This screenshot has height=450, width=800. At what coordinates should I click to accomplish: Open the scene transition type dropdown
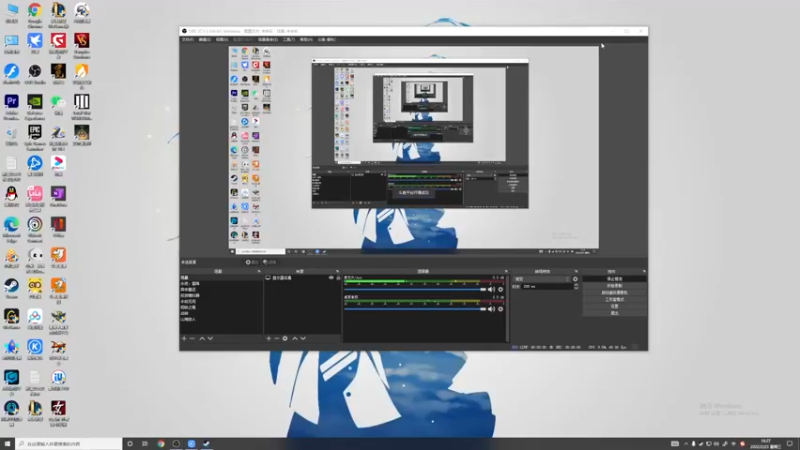pos(542,279)
